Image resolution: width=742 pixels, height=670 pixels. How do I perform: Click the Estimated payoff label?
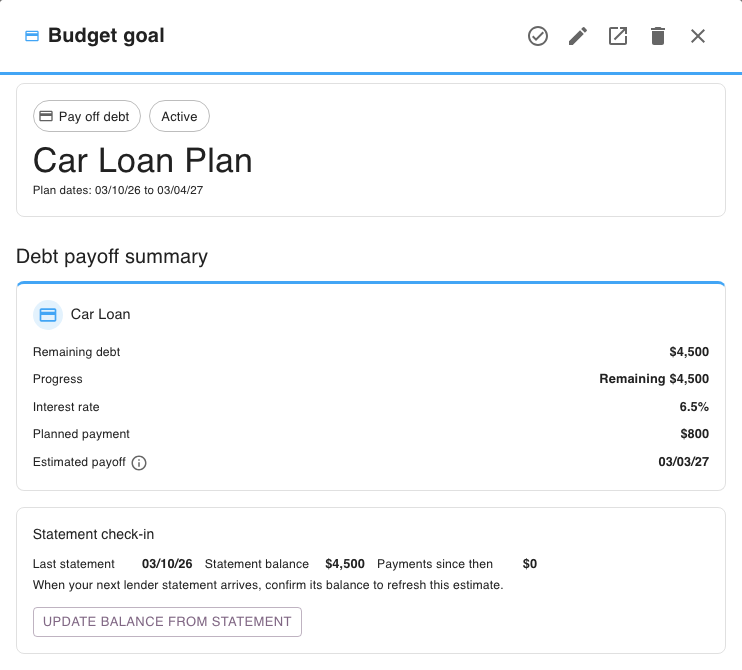click(79, 462)
